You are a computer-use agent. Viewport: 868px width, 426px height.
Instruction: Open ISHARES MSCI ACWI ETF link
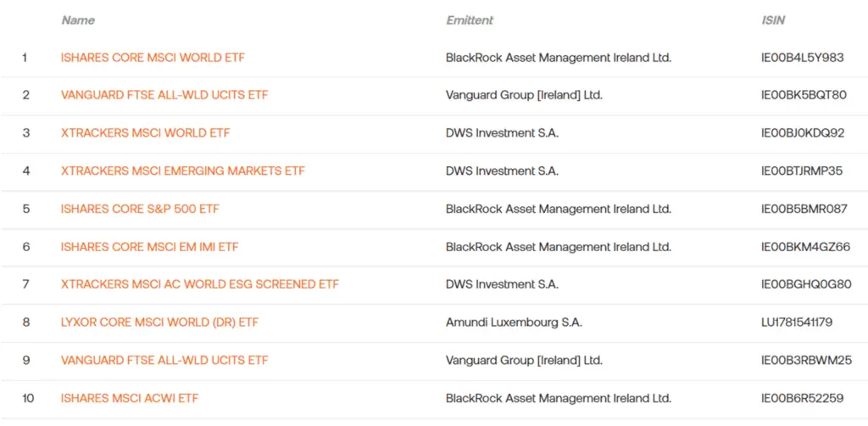[130, 398]
